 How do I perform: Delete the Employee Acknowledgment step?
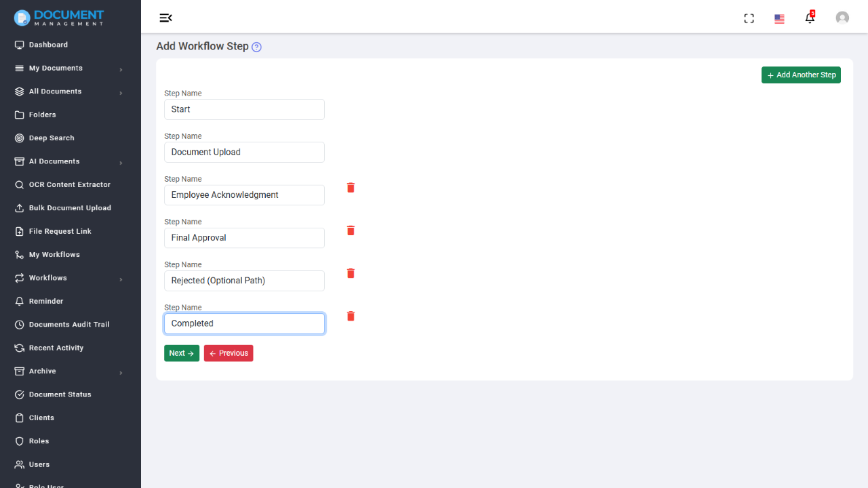[351, 187]
